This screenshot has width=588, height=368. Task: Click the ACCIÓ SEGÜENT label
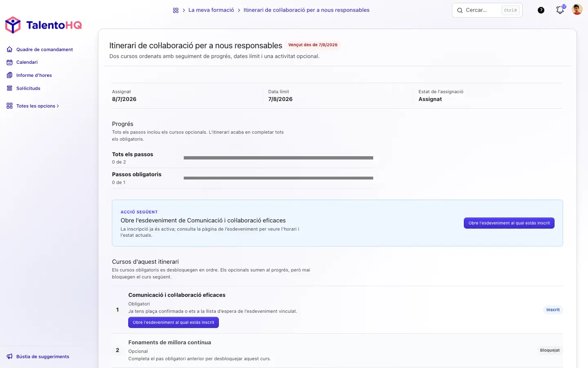click(139, 212)
